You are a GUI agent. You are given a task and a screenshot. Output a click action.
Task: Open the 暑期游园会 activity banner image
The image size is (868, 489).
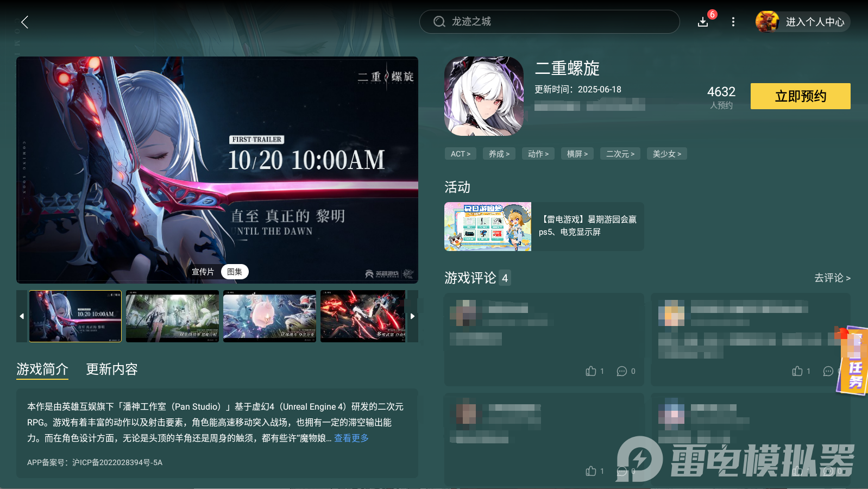pyautogui.click(x=488, y=227)
